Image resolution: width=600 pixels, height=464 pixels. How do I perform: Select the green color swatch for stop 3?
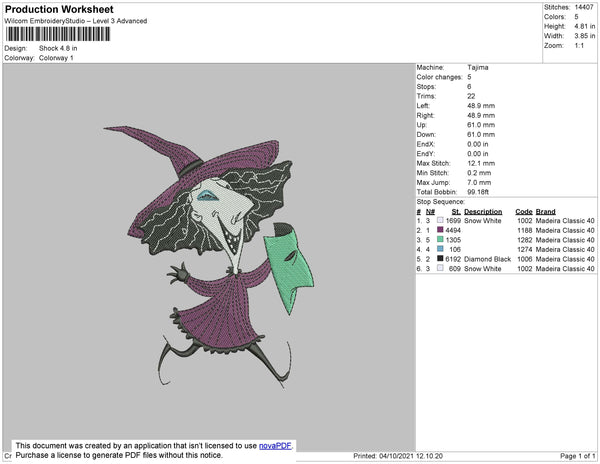coord(440,239)
